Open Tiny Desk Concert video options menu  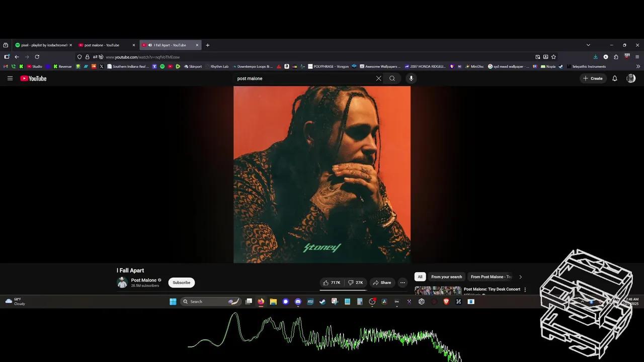coord(525,290)
